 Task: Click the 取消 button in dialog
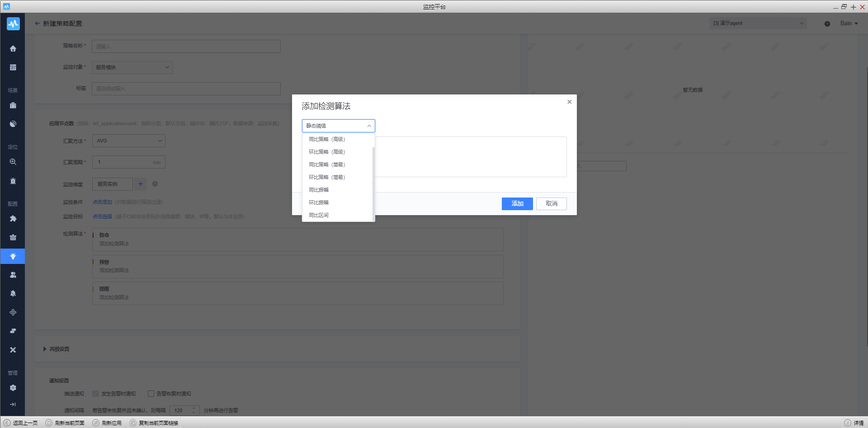tap(552, 204)
